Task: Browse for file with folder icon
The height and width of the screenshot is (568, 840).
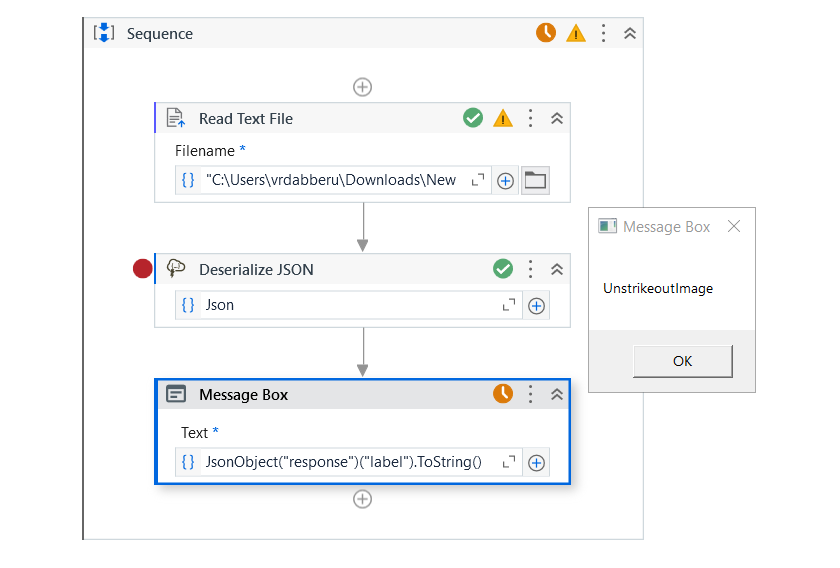Action: [536, 181]
